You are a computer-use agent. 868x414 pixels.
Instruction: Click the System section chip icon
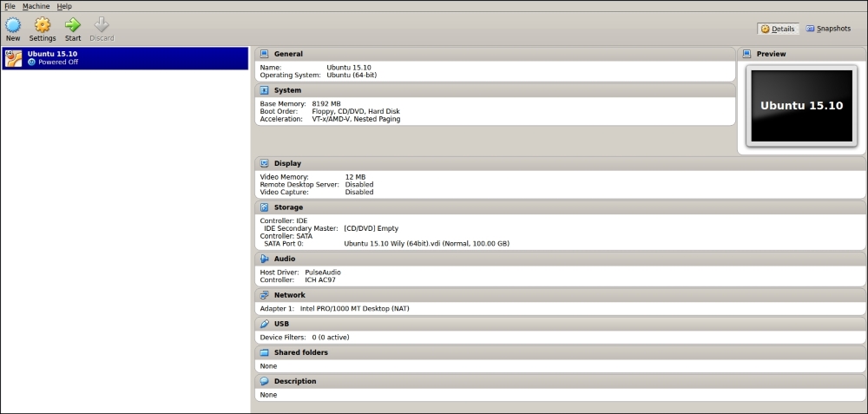click(264, 90)
